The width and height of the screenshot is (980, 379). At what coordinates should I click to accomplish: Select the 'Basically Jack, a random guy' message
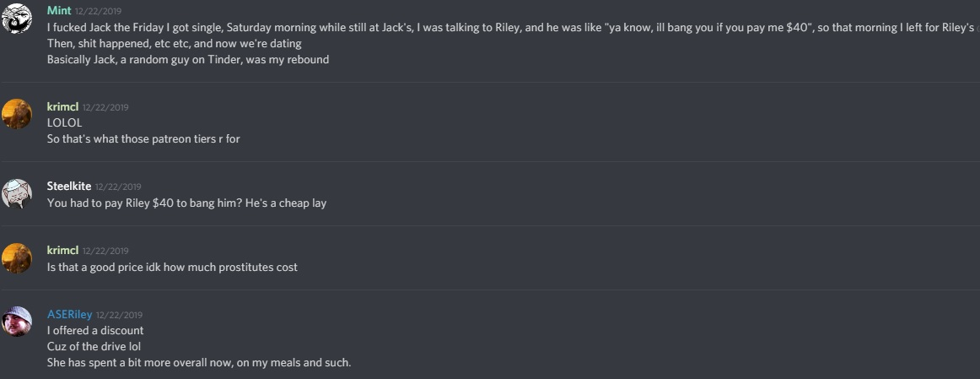point(187,60)
